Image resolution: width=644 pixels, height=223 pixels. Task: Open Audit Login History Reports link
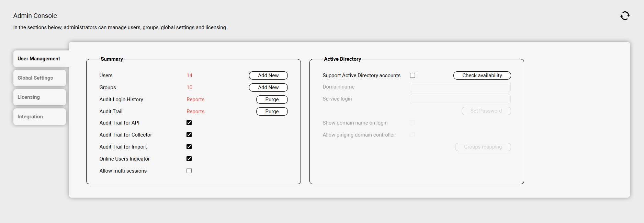(195, 99)
